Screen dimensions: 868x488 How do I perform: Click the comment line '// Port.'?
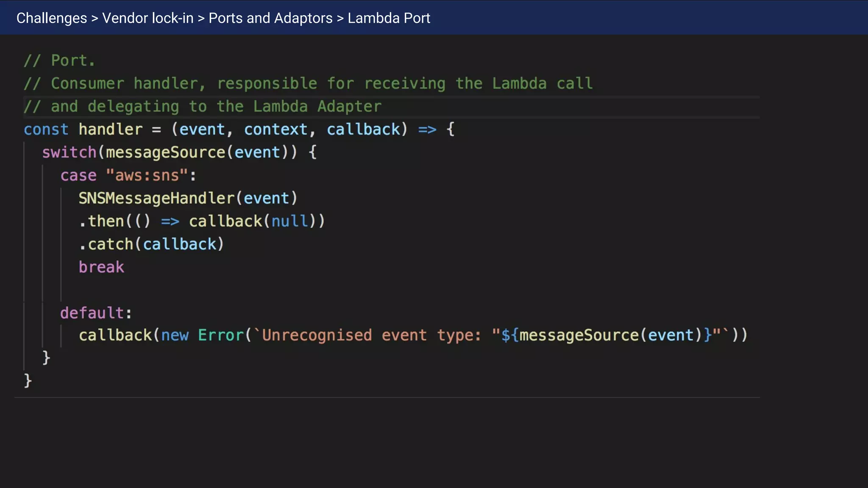(x=59, y=61)
